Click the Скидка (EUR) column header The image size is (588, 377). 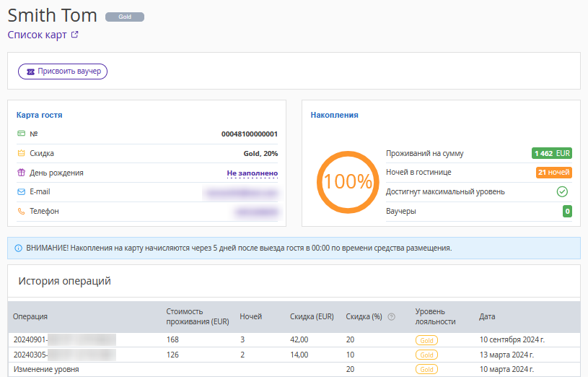tap(312, 316)
